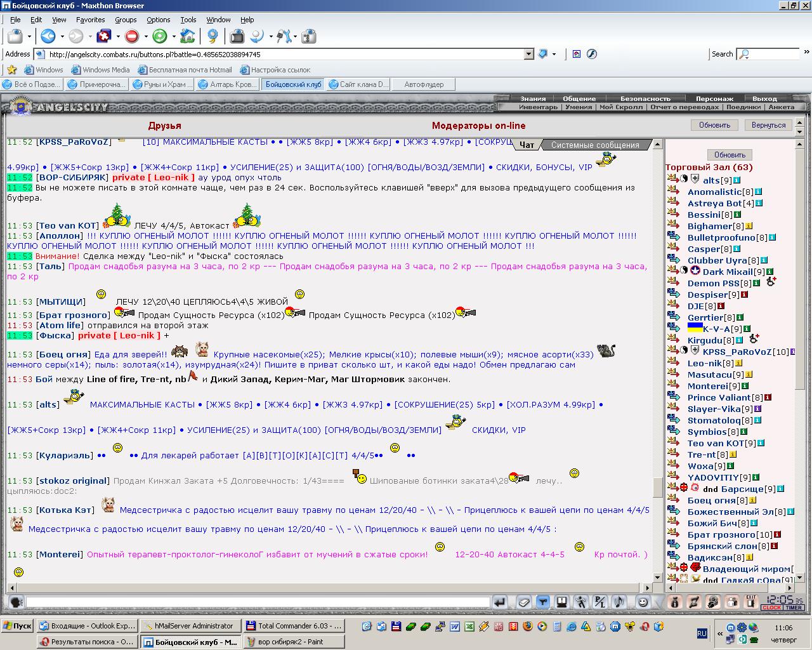
Task: Click Обновить above Торговый Зал list
Action: (x=730, y=155)
